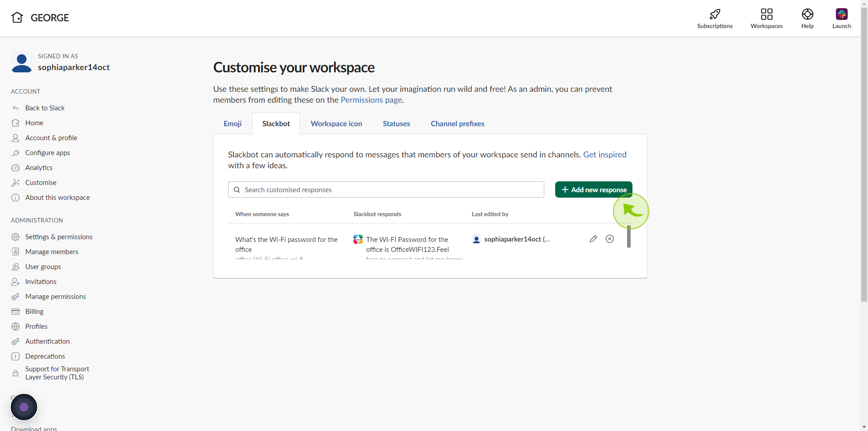This screenshot has height=431, width=868.
Task: Open Support for Transport Layer Security link
Action: click(x=57, y=373)
